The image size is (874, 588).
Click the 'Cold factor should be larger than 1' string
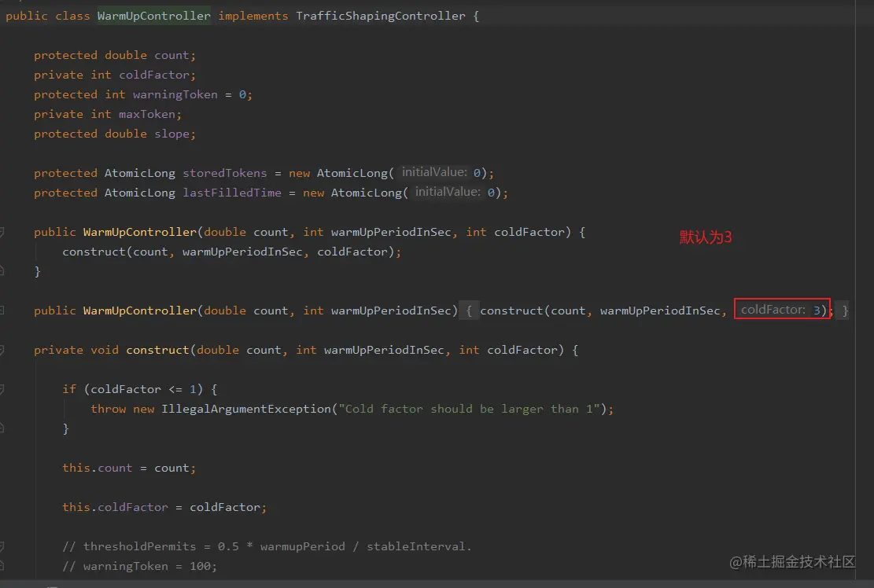[469, 409]
